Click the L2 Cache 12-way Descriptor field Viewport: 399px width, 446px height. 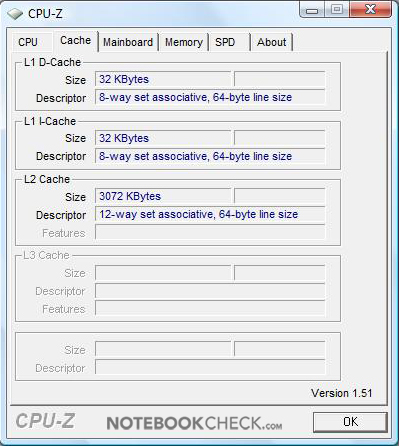[210, 214]
